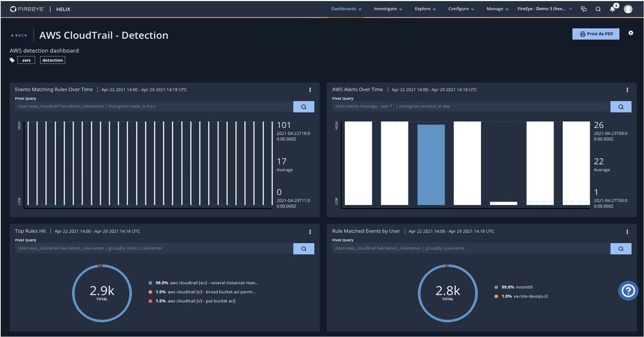Screen dimensions: 644x337
Task: Click the 'mrsmith' legend entry
Action: click(x=524, y=287)
